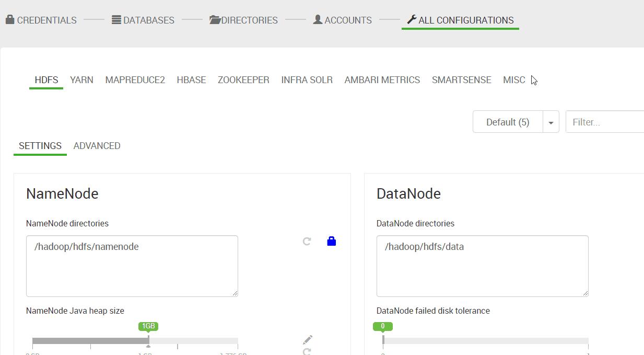Switch to the HBASE service tab
Viewport: 644px width, 355px height.
[191, 80]
